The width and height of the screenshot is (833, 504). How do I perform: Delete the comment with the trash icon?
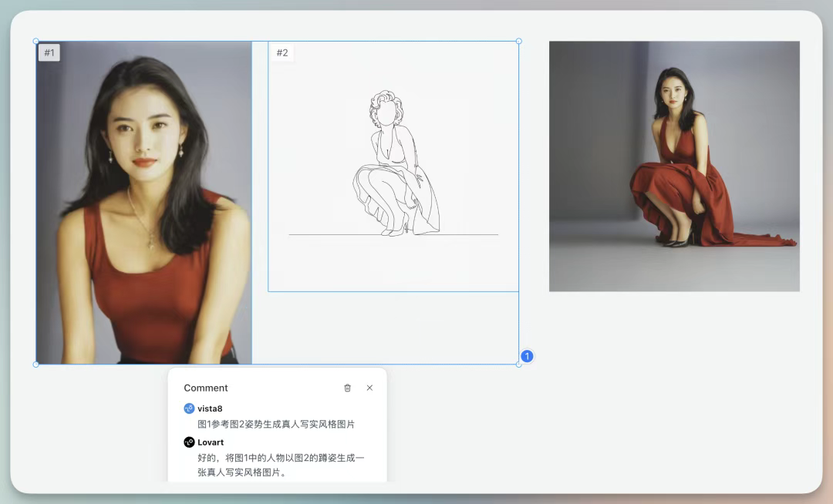(347, 388)
